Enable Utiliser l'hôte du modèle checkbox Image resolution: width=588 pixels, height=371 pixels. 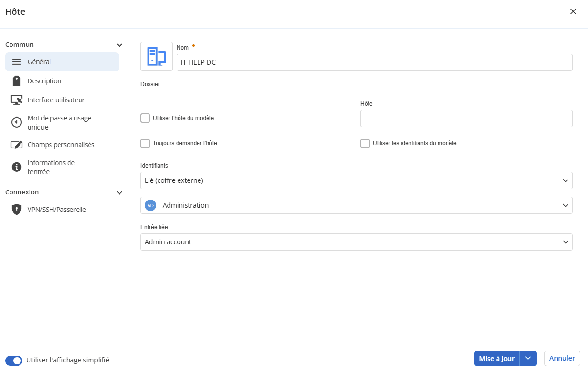click(145, 118)
